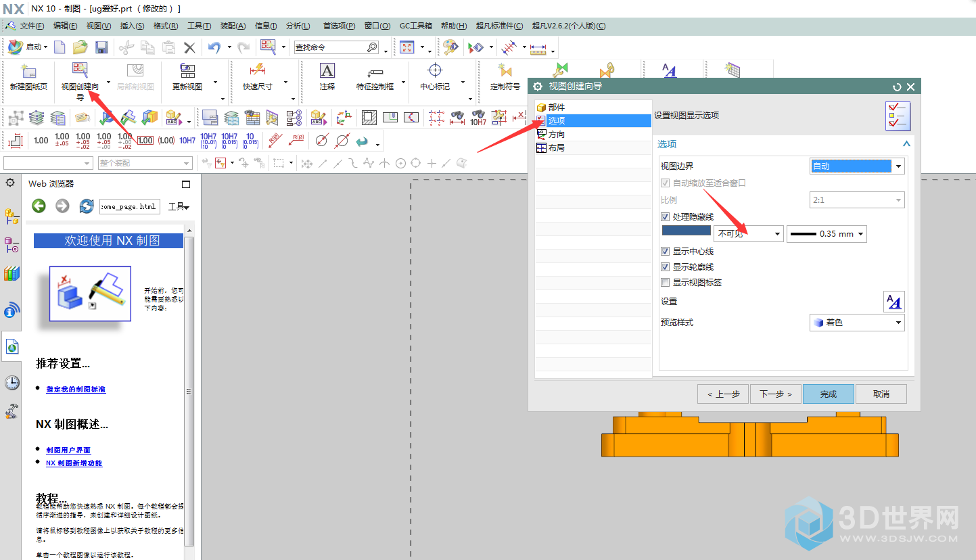This screenshot has height=560, width=976.
Task: Open the 编辑(E) menu
Action: pos(66,26)
